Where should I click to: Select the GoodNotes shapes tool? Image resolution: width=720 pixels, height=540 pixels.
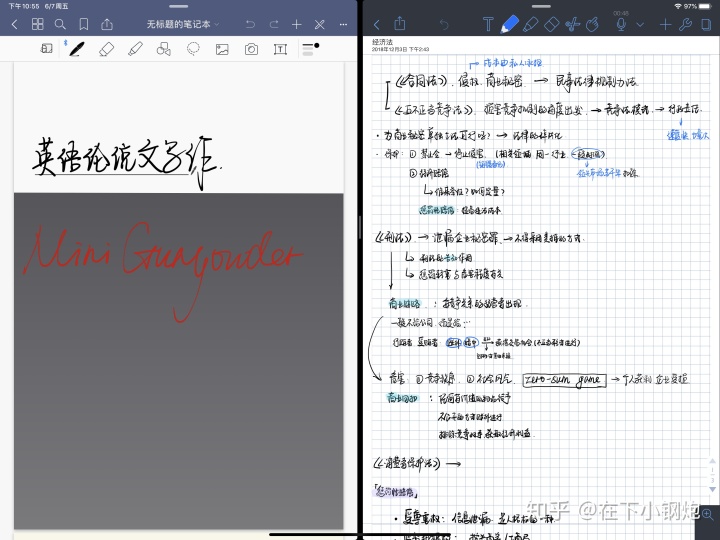163,49
